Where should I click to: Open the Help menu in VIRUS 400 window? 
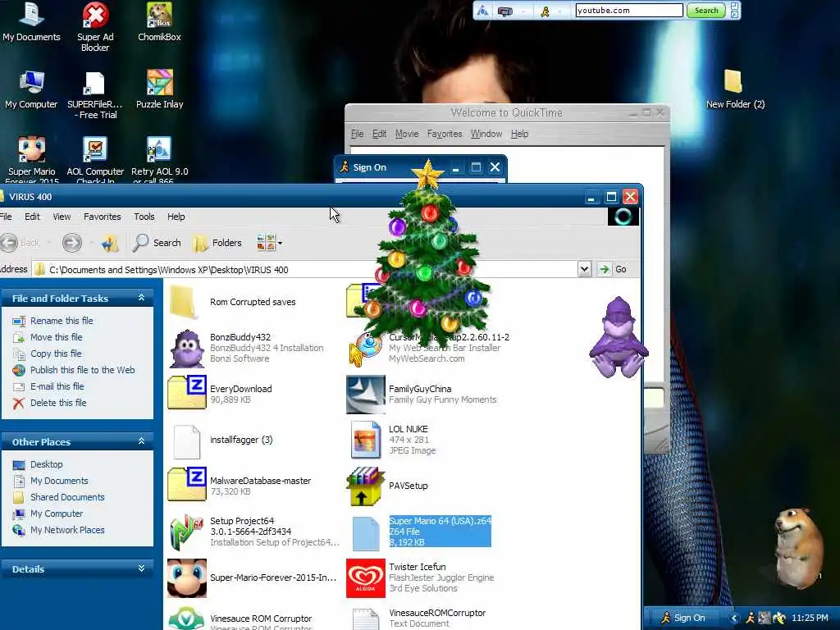[x=176, y=217]
